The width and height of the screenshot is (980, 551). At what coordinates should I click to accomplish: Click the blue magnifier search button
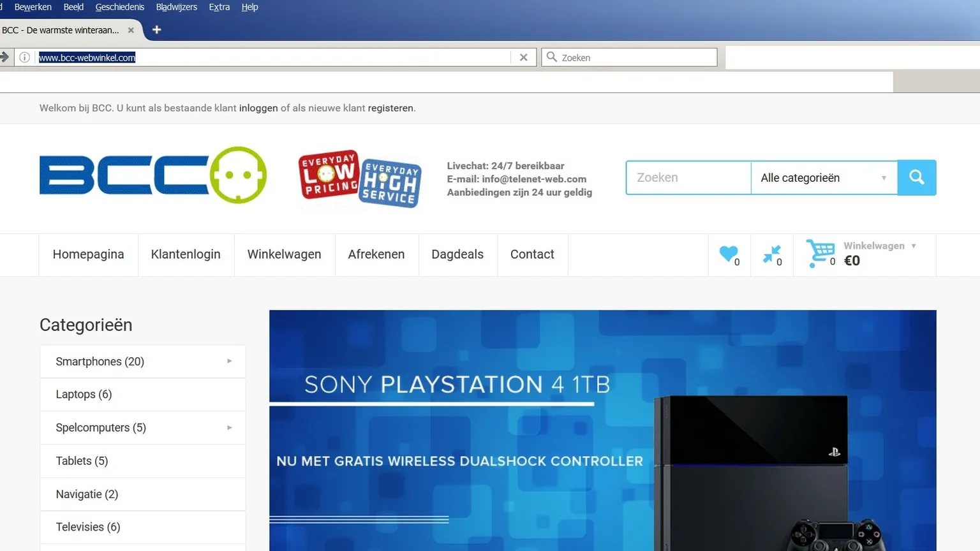click(916, 177)
